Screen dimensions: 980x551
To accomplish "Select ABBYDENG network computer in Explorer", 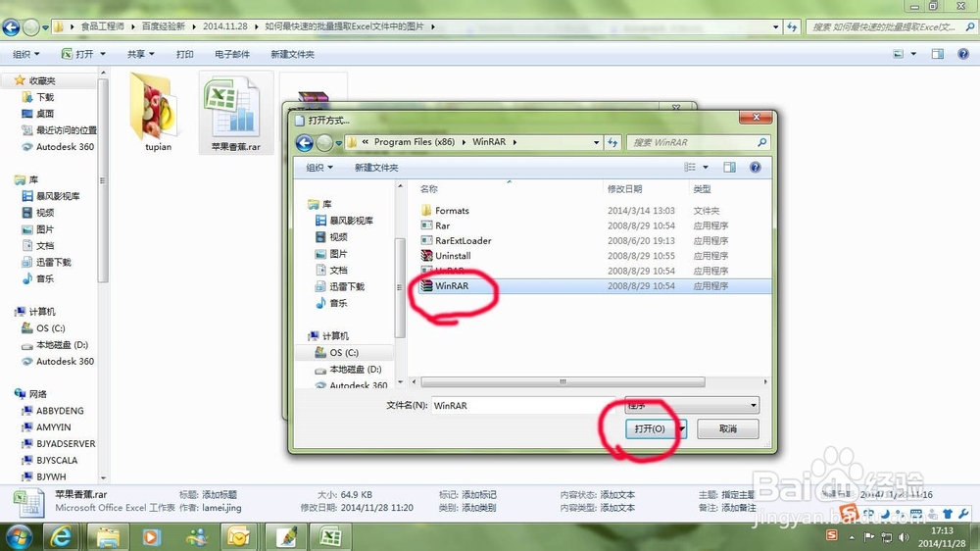I will coord(60,411).
